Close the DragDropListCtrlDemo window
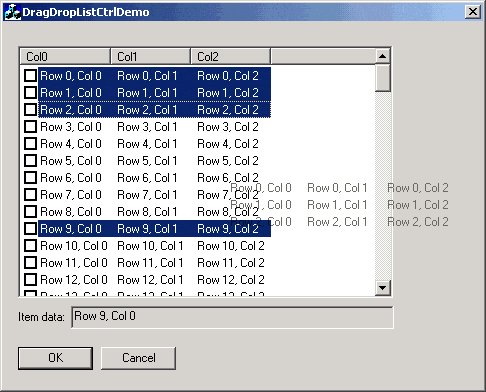Viewport: 486px width, 392px height. tap(473, 12)
